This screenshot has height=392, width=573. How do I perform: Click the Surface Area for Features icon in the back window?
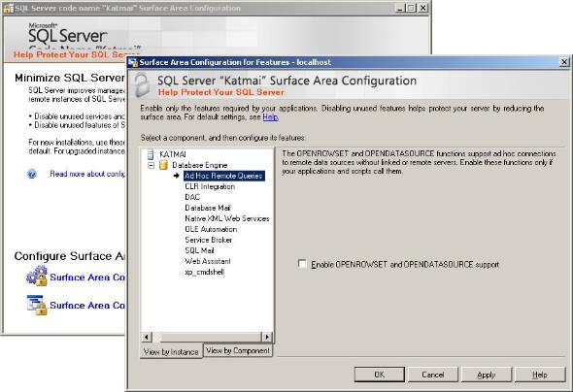pyautogui.click(x=37, y=305)
